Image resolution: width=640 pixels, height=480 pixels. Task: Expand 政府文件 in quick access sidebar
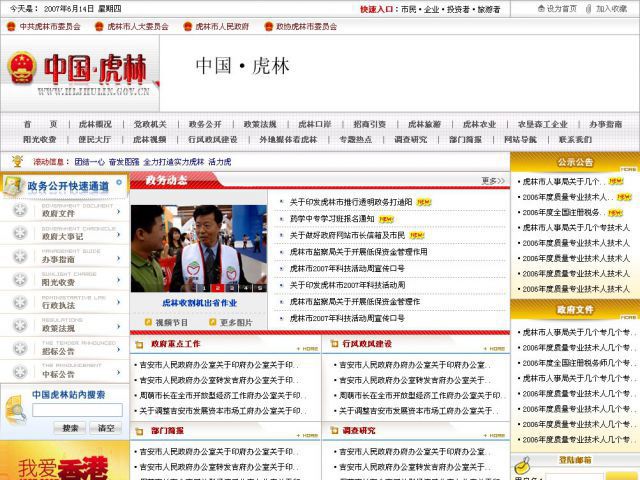click(x=119, y=211)
